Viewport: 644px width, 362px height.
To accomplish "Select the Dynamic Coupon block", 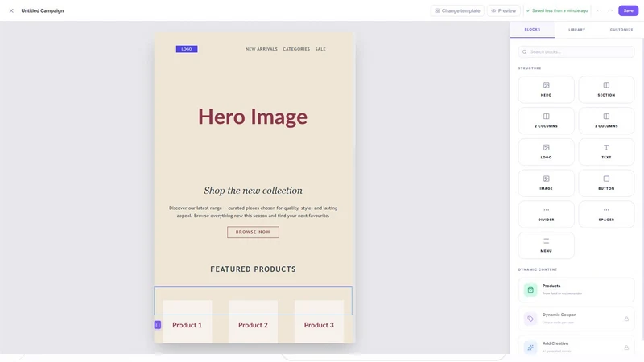I will point(576,319).
